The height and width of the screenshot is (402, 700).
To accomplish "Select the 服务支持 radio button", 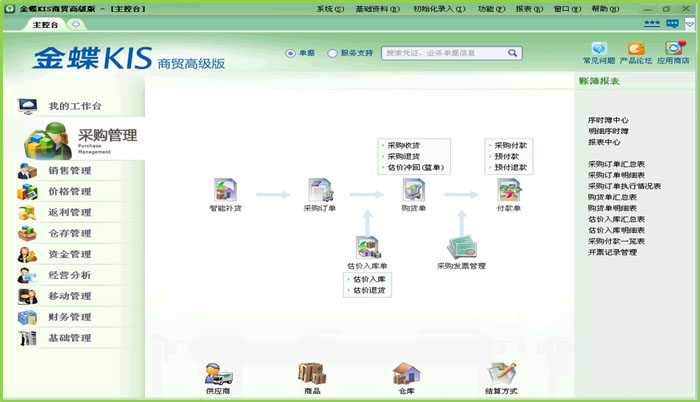I will point(333,53).
